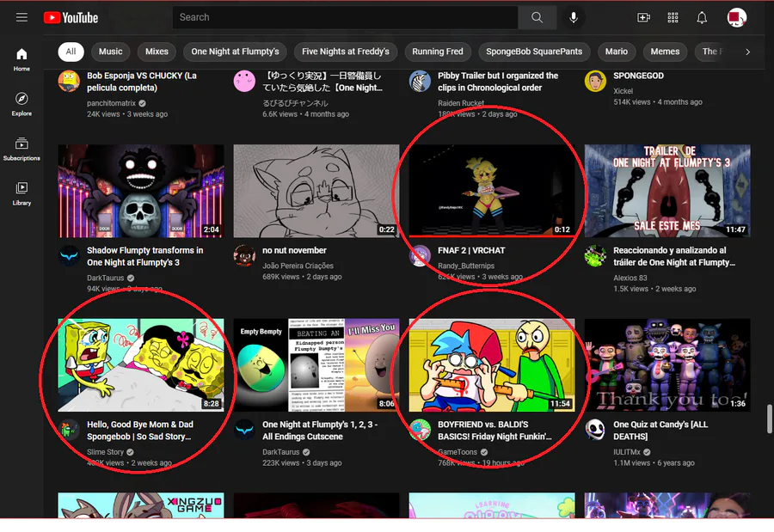The width and height of the screenshot is (774, 532).
Task: Open the notifications bell
Action: point(702,18)
